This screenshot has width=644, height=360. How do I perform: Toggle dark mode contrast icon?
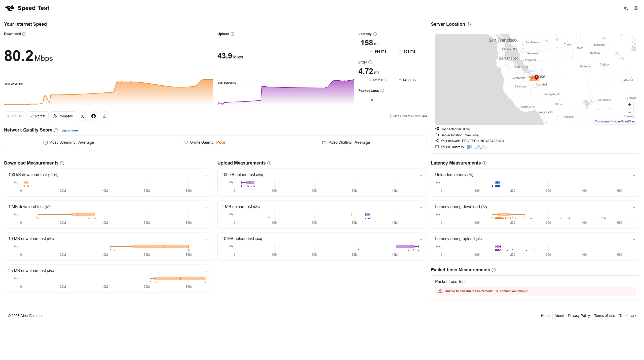[636, 8]
